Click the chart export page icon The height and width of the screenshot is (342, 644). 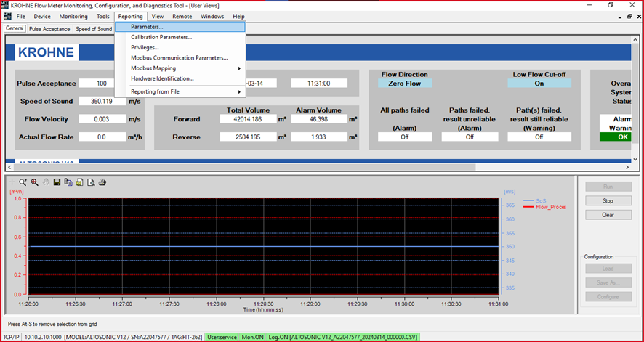click(80, 182)
